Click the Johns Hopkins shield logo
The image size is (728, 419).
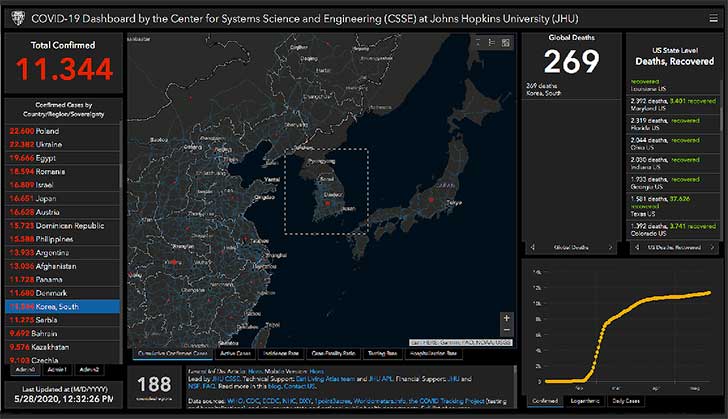click(x=18, y=19)
